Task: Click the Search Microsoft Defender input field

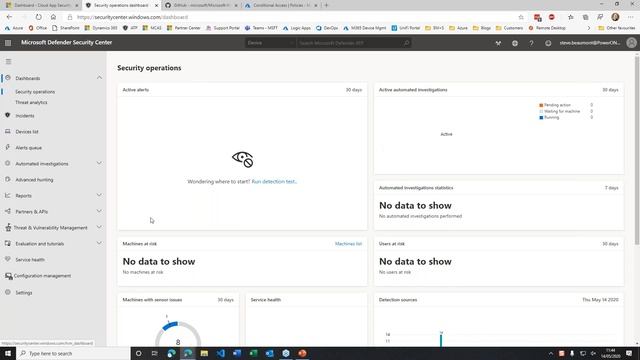Action: (x=353, y=43)
